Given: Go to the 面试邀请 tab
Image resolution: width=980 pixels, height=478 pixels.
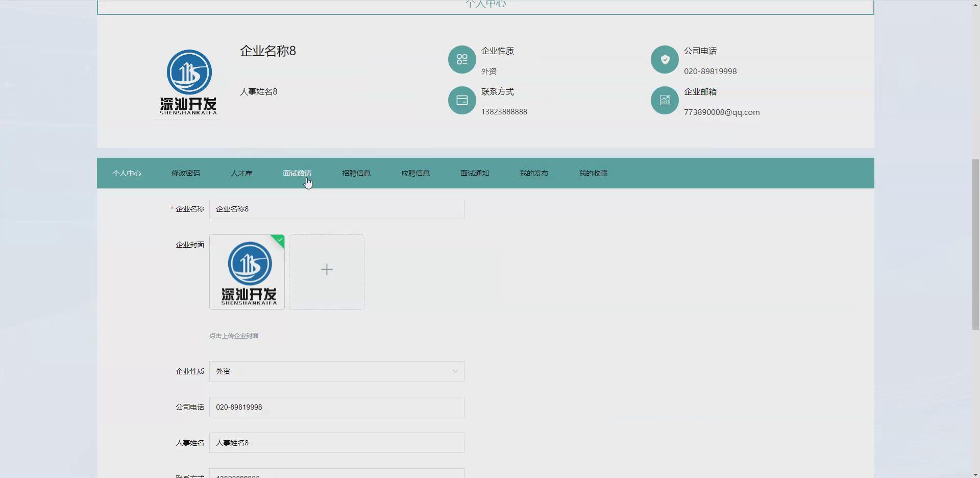Looking at the screenshot, I should (x=297, y=173).
